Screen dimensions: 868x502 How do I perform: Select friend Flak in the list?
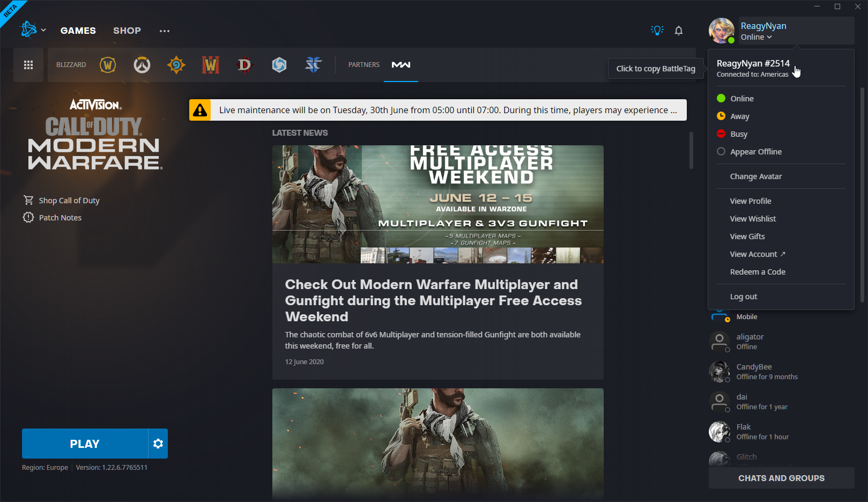tap(781, 432)
